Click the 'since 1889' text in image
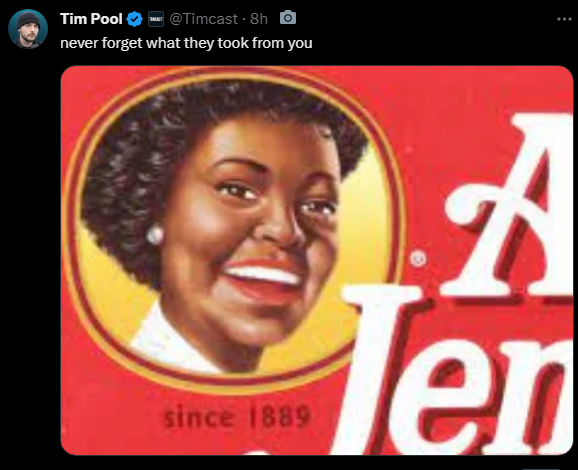This screenshot has width=578, height=470. 237,417
